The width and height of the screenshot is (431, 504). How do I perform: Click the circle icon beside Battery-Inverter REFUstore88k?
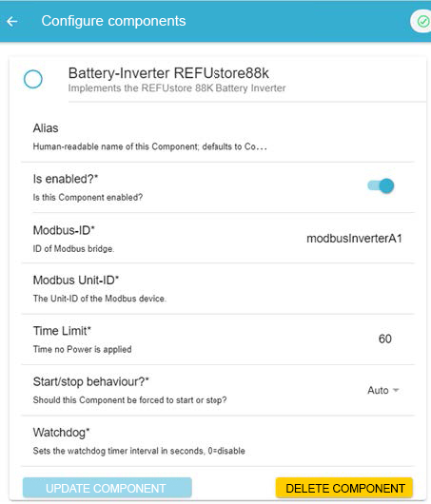point(32,79)
